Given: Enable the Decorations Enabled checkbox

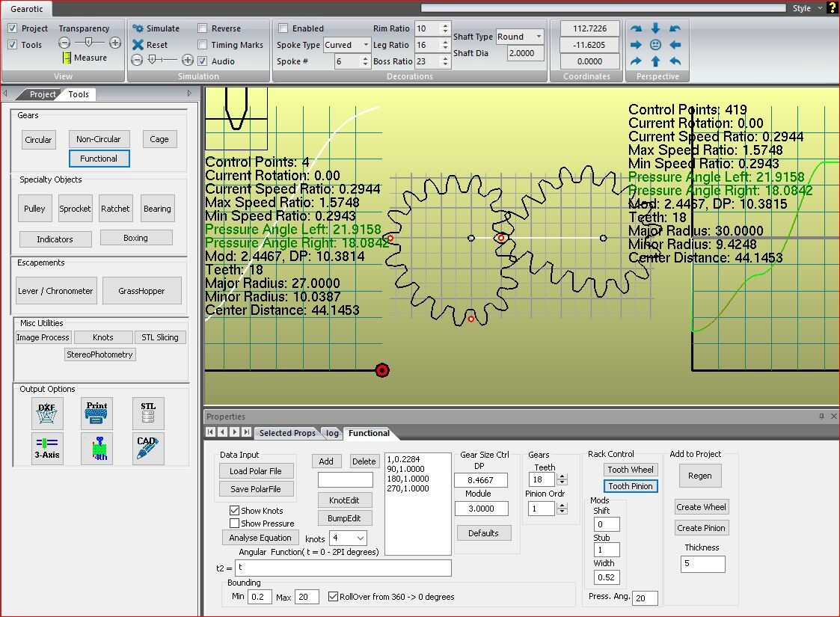Looking at the screenshot, I should click(283, 28).
